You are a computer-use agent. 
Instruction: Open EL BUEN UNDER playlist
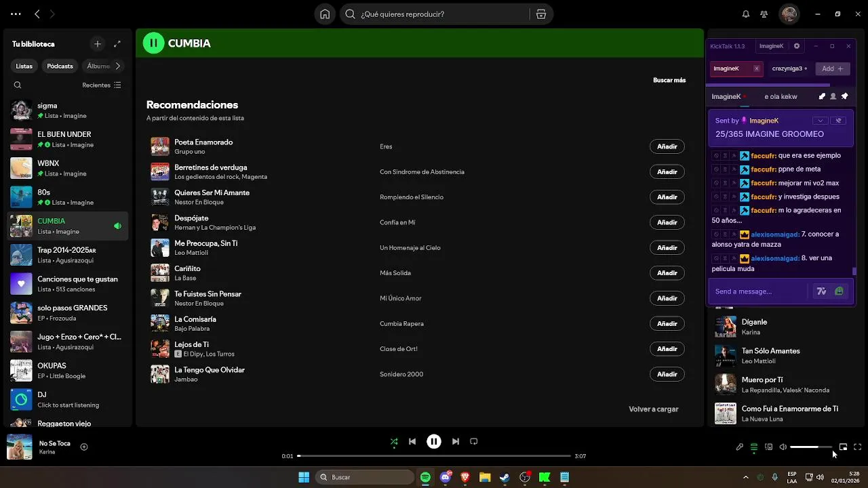click(67, 140)
